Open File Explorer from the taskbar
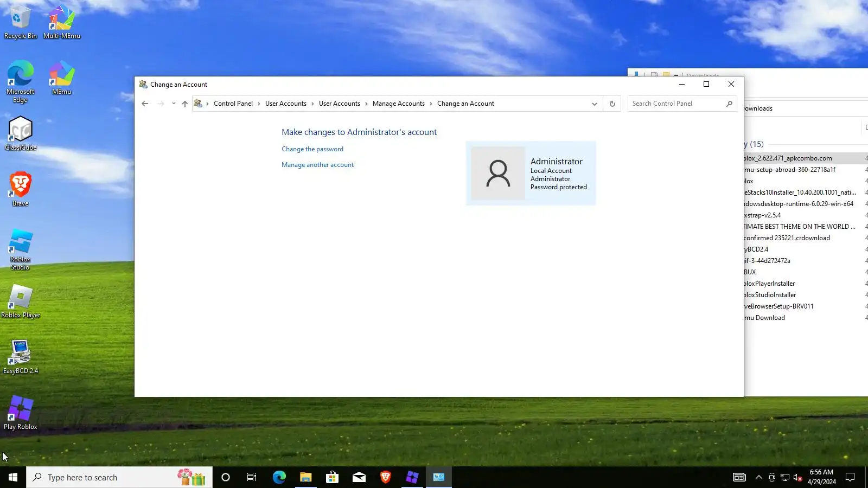 coord(305,477)
